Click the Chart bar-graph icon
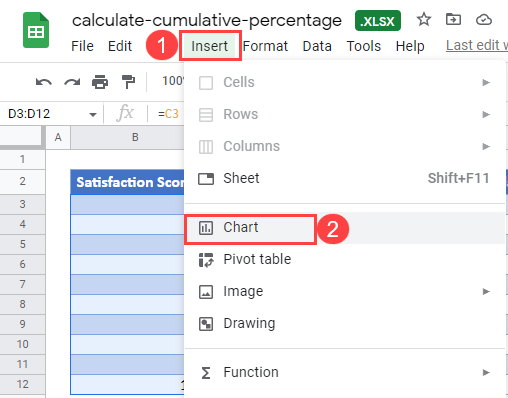The width and height of the screenshot is (508, 398). [206, 228]
